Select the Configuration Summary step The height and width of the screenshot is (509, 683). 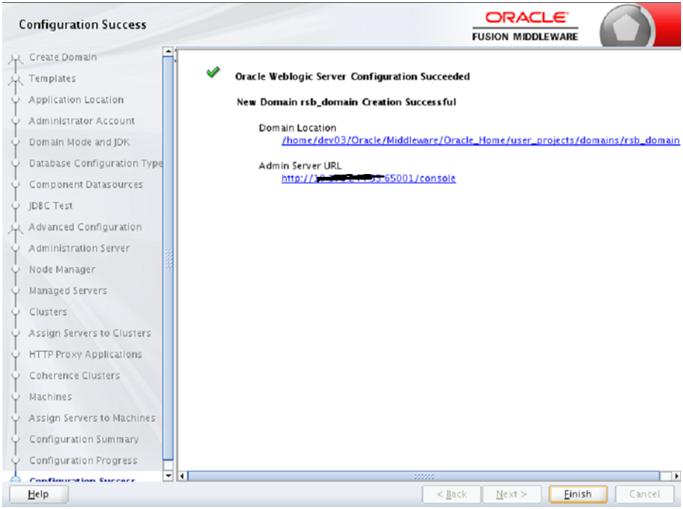(84, 439)
